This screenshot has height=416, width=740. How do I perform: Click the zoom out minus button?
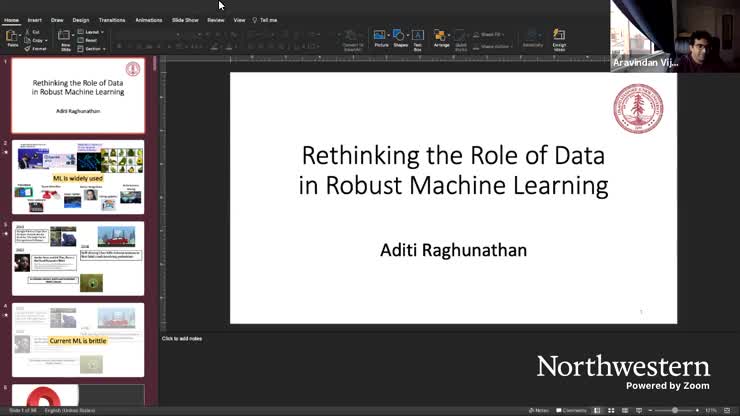pyautogui.click(x=650, y=410)
